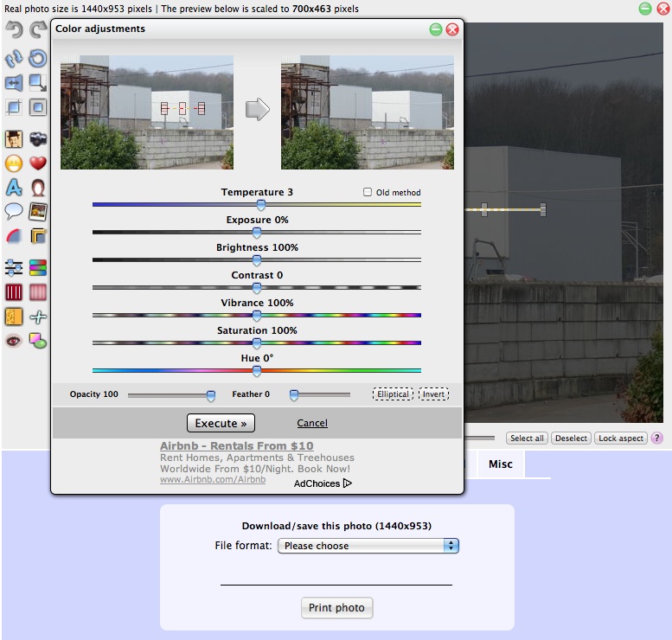
Task: Click the Saturation slider handle
Action: [257, 343]
